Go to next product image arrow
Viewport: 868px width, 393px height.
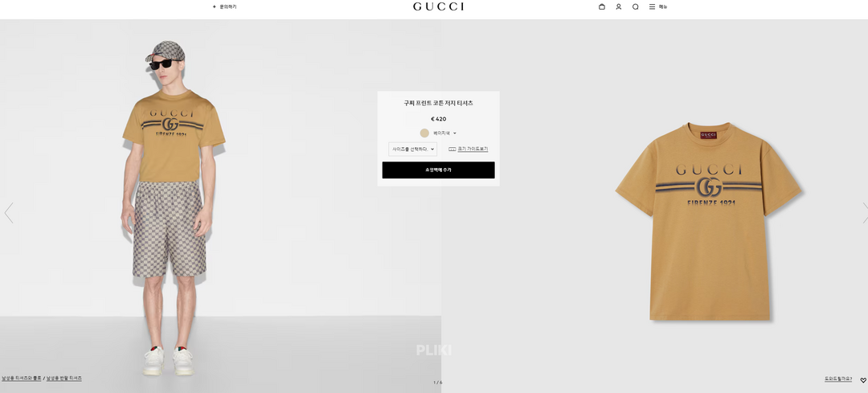click(865, 212)
